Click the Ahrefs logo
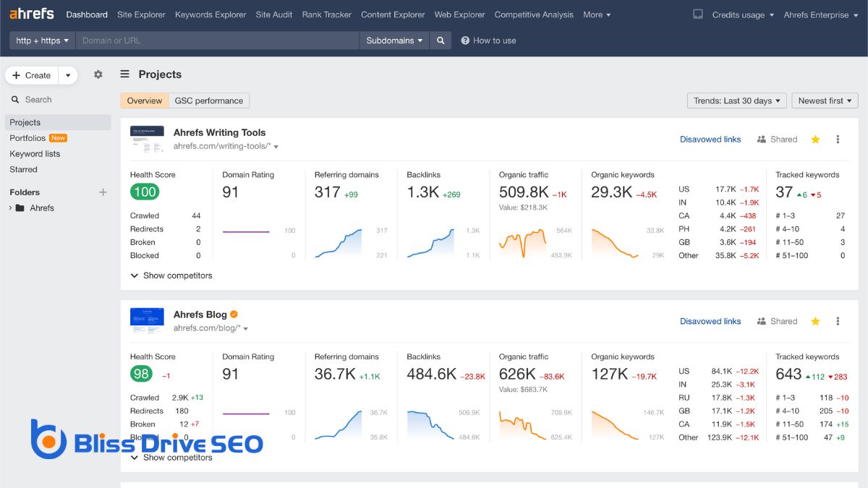868x488 pixels. pos(32,14)
